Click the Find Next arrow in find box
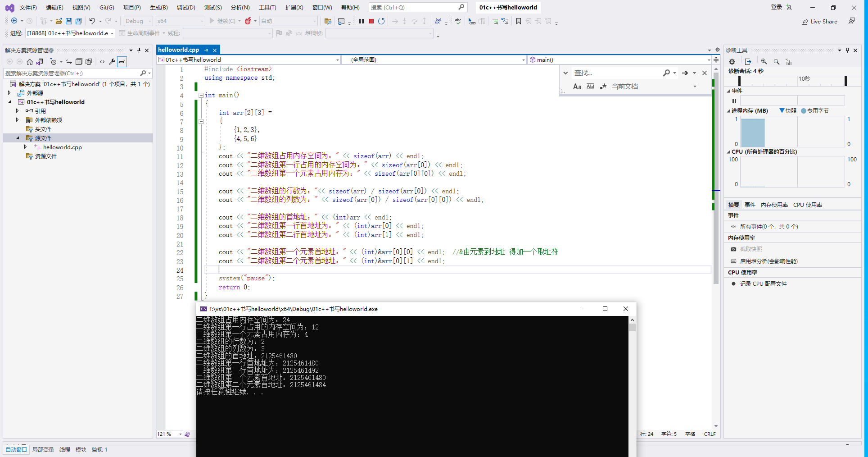 685,73
